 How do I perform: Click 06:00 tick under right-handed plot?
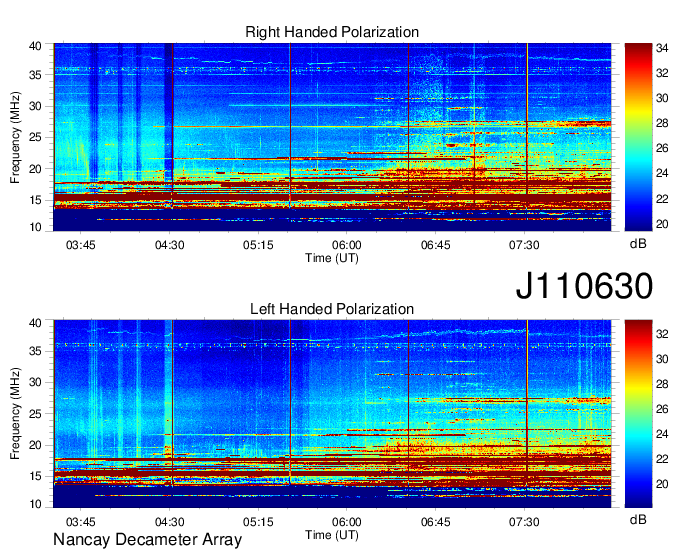pos(347,245)
